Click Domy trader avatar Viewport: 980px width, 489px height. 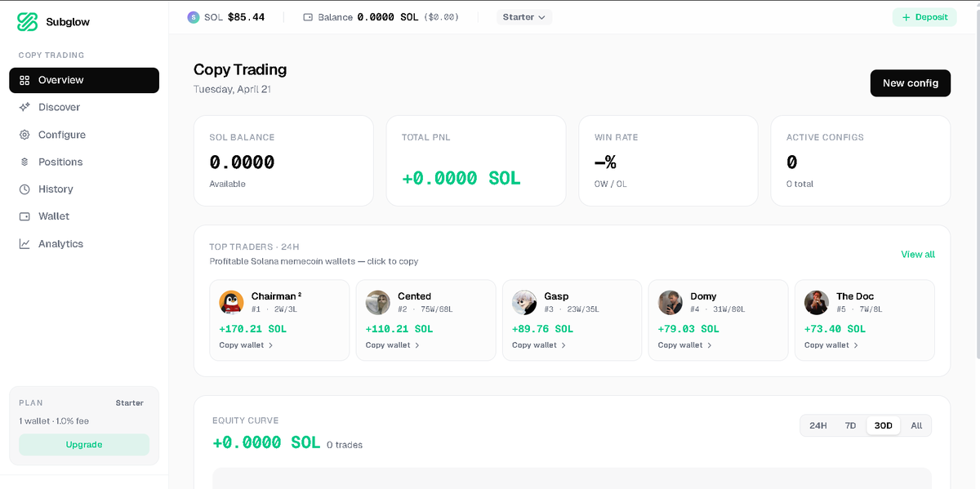[x=670, y=302]
